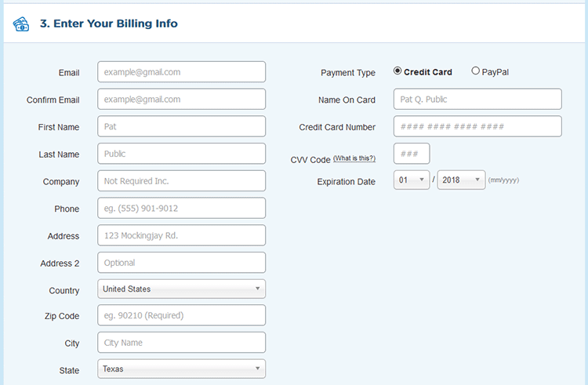The image size is (588, 385).
Task: Focus the Email input field
Action: [182, 72]
